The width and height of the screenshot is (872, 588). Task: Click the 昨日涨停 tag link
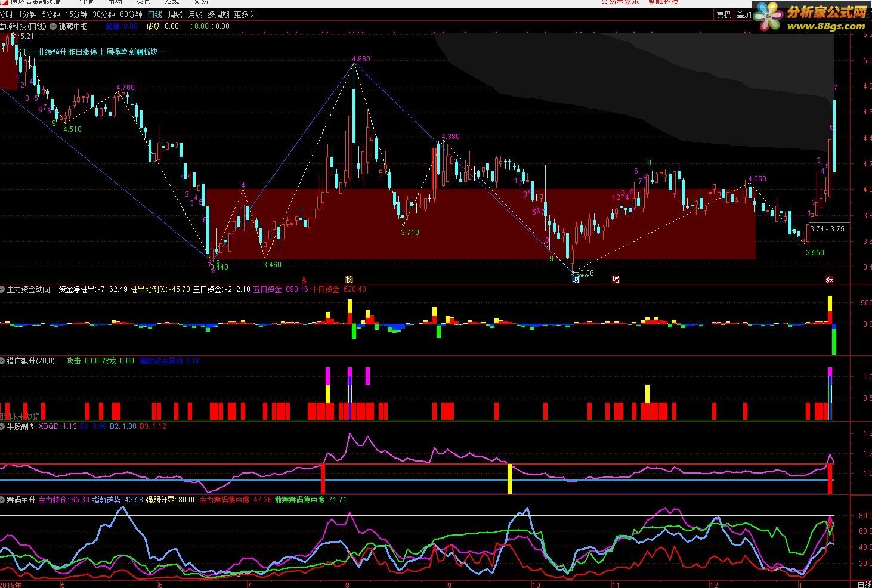tap(82, 52)
